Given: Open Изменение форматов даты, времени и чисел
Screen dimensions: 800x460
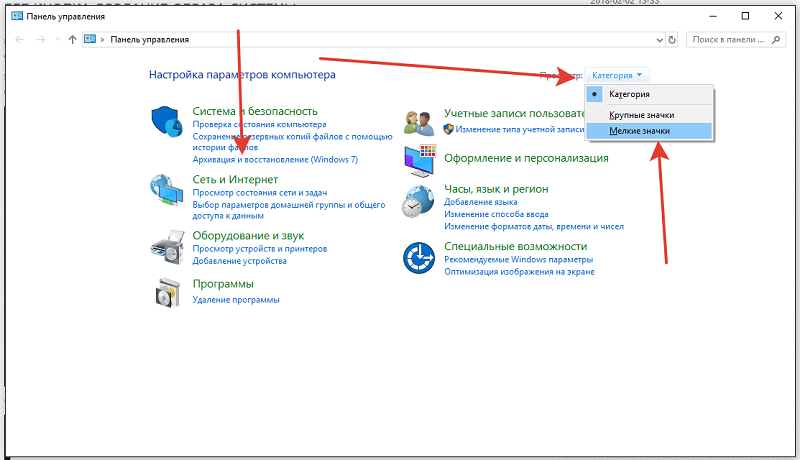Looking at the screenshot, I should pos(534,226).
